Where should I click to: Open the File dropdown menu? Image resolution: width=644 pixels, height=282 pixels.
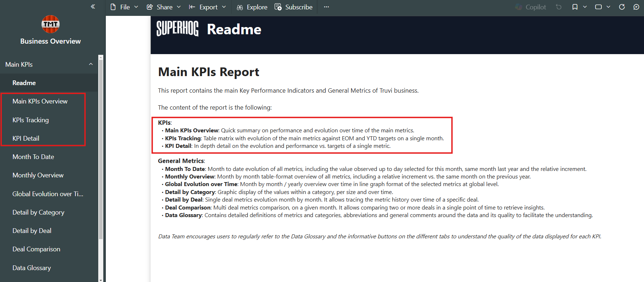click(124, 7)
